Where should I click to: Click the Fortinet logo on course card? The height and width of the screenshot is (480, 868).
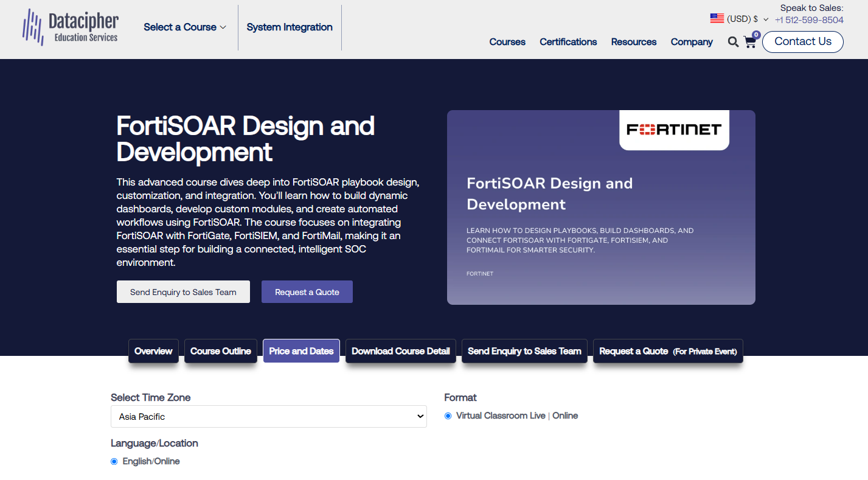(x=674, y=130)
